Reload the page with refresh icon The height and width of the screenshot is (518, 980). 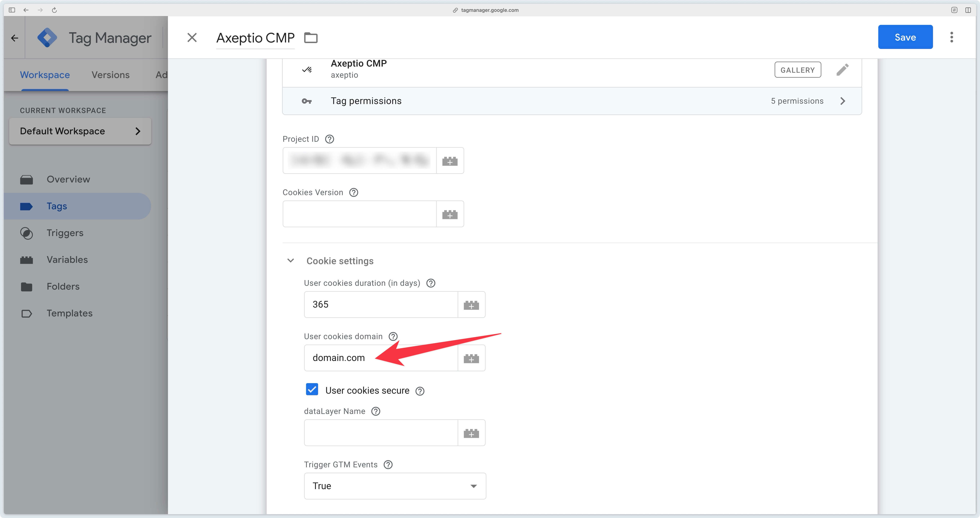(54, 10)
